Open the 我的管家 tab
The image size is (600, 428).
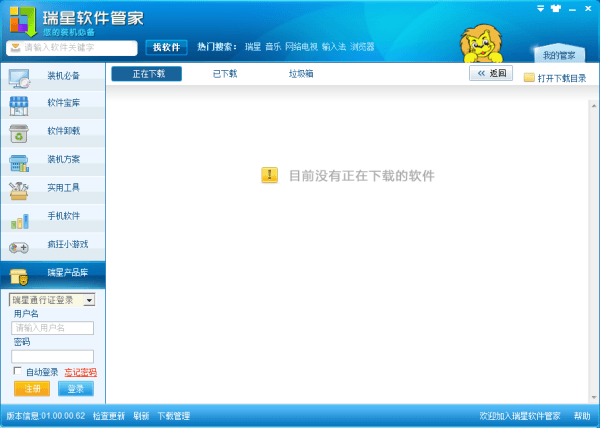[559, 55]
